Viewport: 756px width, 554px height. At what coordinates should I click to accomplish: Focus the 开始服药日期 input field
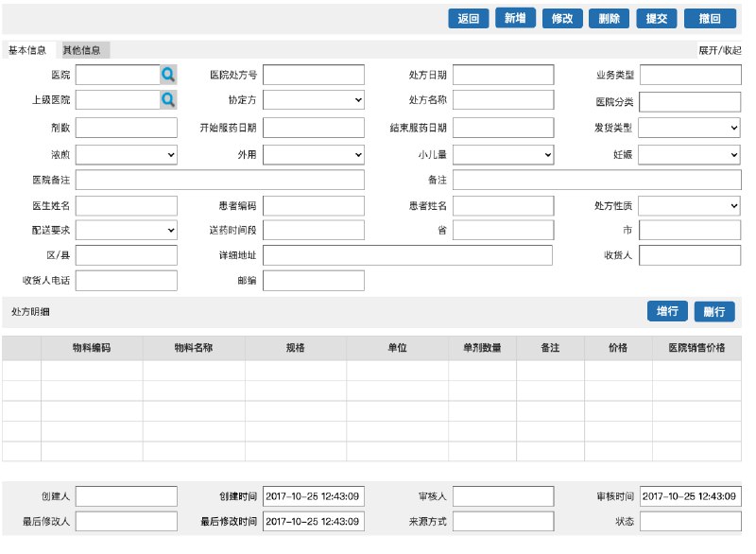coord(314,128)
